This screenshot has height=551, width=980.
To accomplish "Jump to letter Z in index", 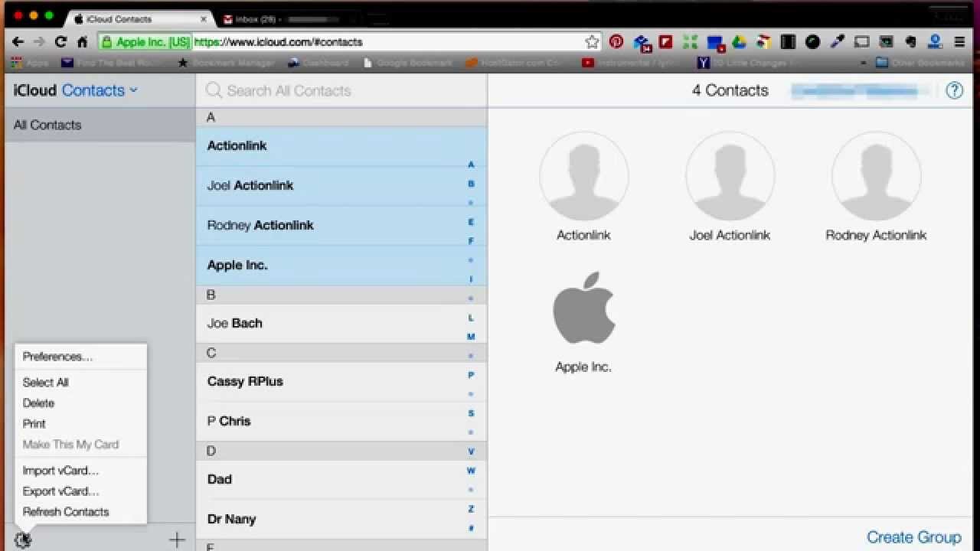I will [x=471, y=509].
